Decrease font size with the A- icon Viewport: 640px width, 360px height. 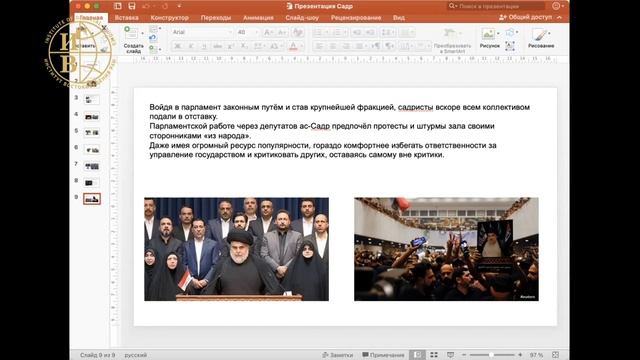[x=282, y=32]
